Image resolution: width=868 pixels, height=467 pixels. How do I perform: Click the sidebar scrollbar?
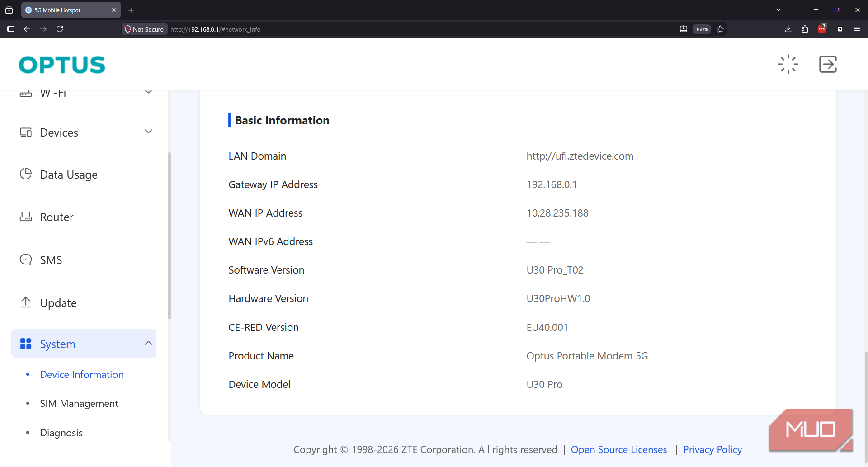[x=170, y=235]
